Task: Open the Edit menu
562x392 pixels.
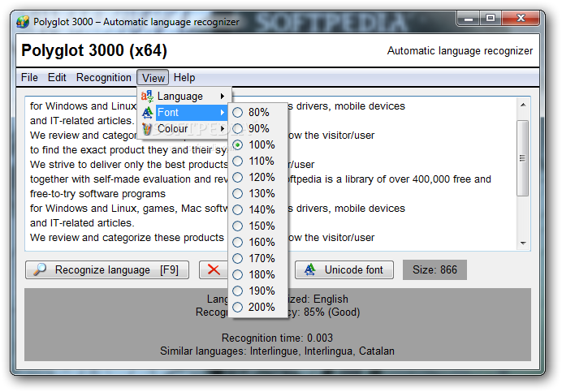Action: tap(57, 77)
